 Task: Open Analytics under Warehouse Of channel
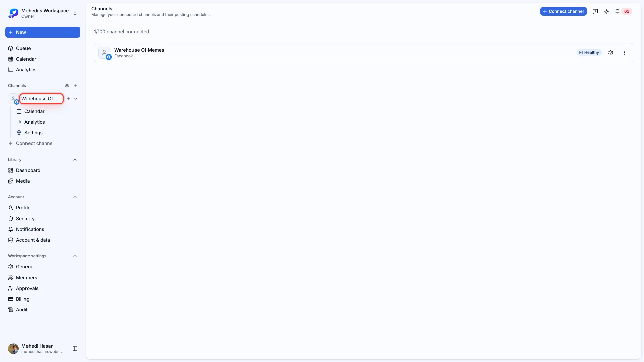47,122
